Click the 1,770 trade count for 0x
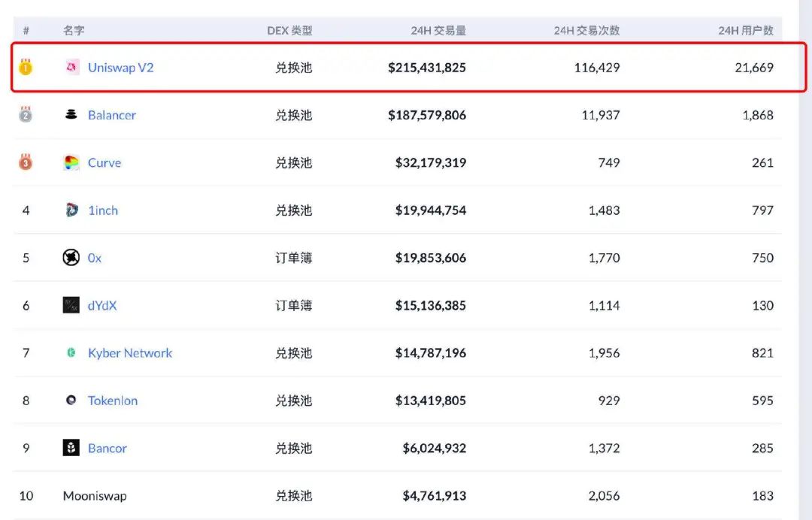This screenshot has height=520, width=812. pos(604,258)
